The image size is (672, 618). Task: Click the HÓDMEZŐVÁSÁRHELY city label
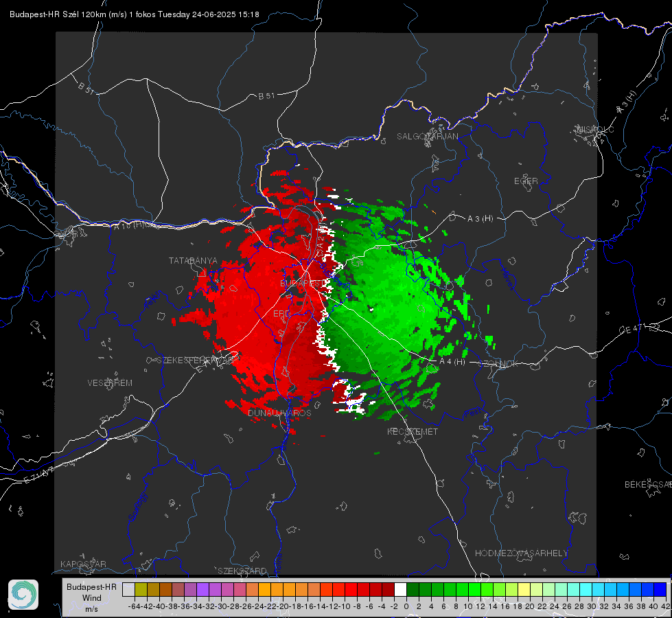(x=521, y=553)
